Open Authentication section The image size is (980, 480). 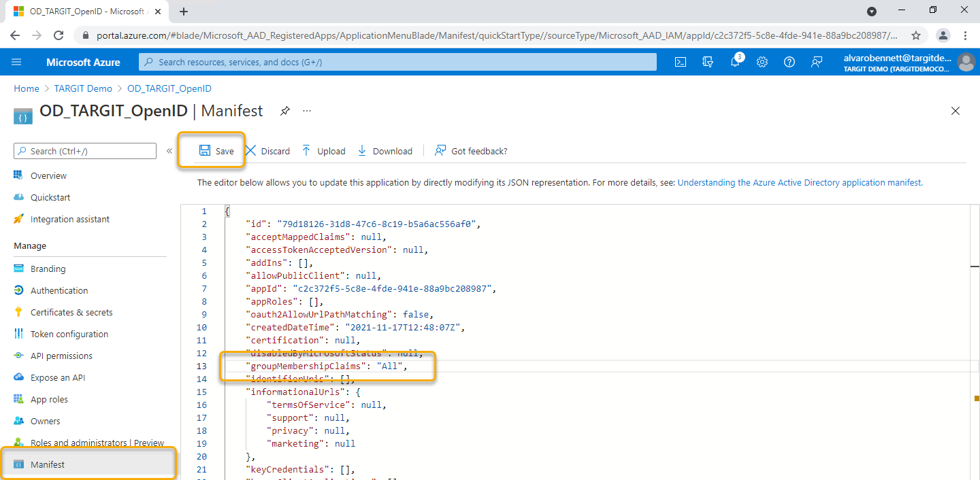point(59,290)
